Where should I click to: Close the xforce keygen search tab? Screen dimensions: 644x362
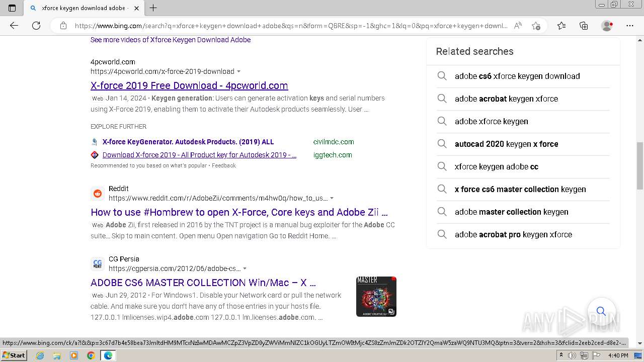(136, 8)
